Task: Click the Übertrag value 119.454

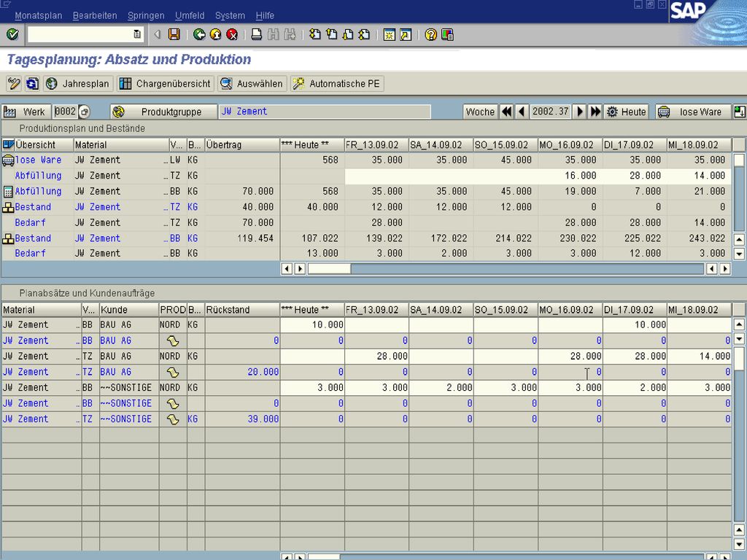Action: point(256,238)
